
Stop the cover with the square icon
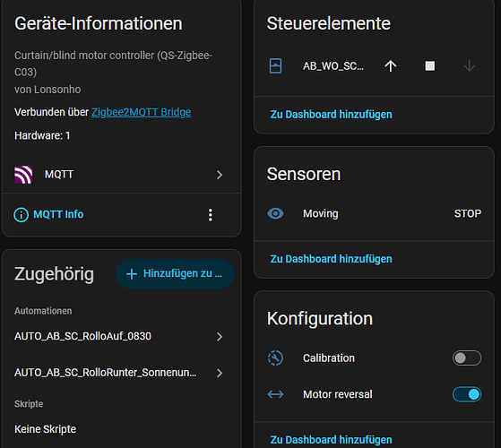[x=429, y=66]
